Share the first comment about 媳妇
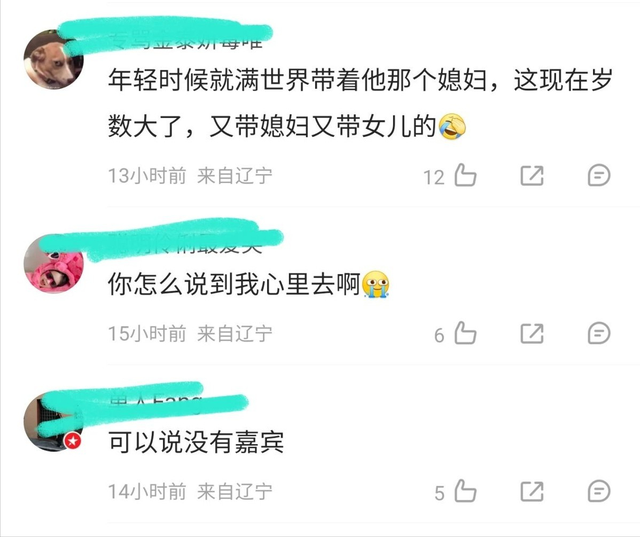The height and width of the screenshot is (537, 640). pyautogui.click(x=532, y=176)
